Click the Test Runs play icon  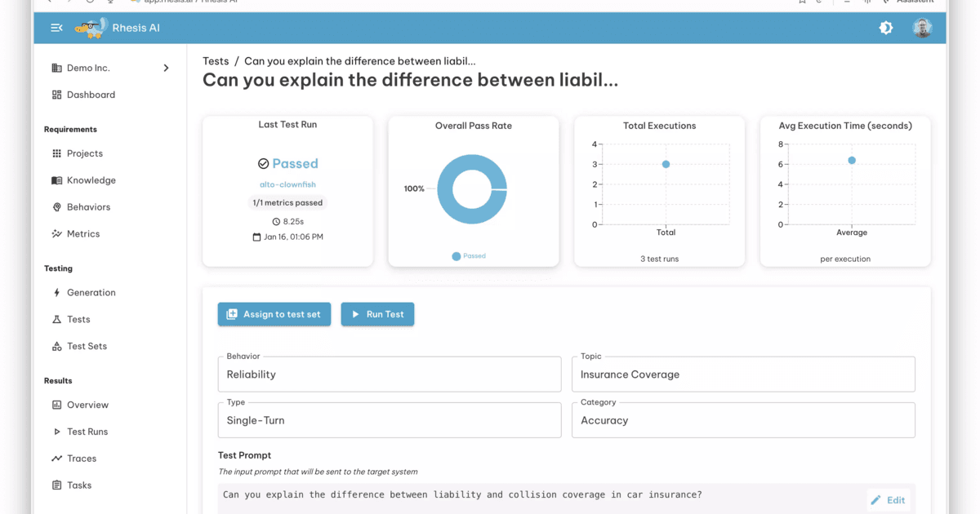click(x=56, y=432)
